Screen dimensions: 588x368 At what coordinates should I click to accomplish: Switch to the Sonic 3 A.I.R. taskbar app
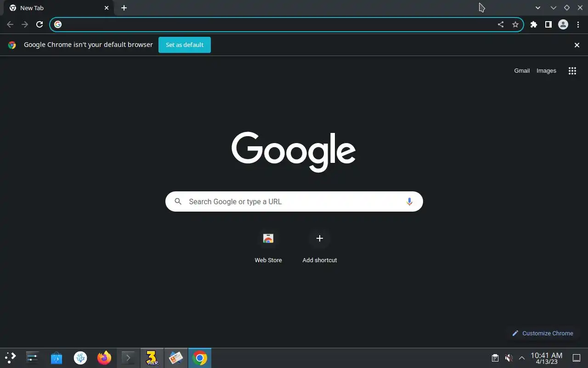152,358
